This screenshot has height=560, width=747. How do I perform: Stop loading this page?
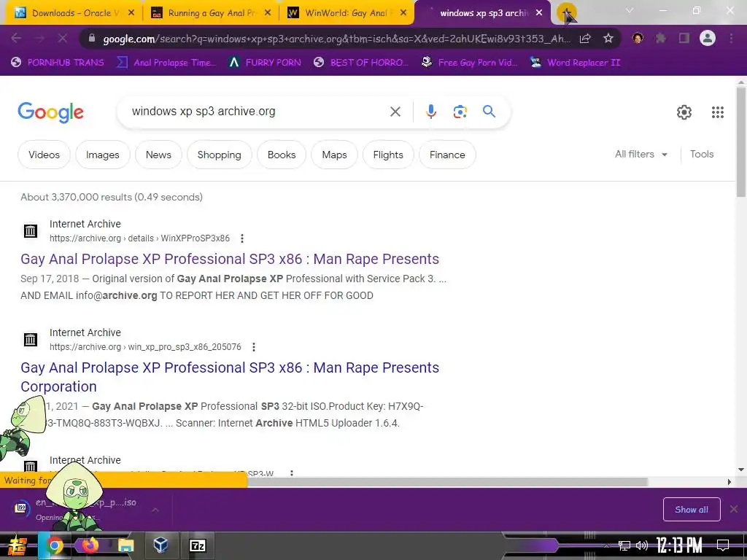[x=63, y=39]
